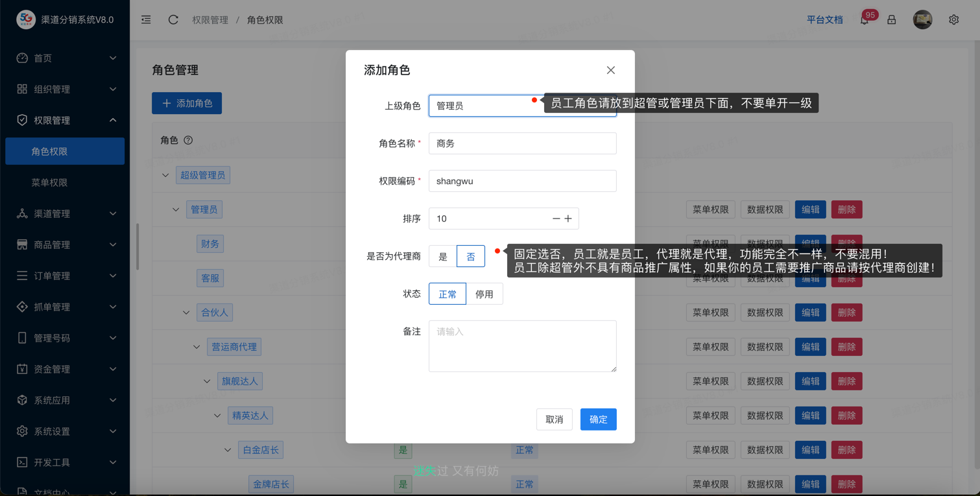Open the settings gear icon at top right
980x496 pixels.
pos(953,20)
